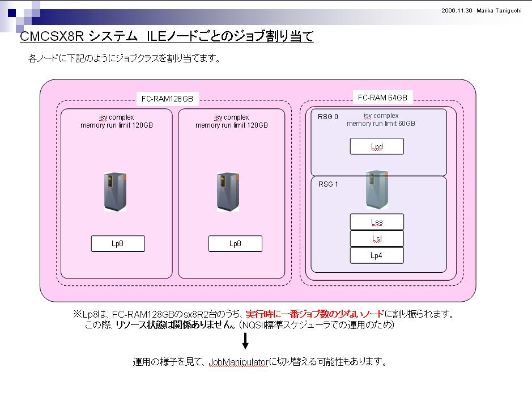Click middle node 'memory run limit 120GB' text
The image size is (532, 401).
(x=231, y=125)
